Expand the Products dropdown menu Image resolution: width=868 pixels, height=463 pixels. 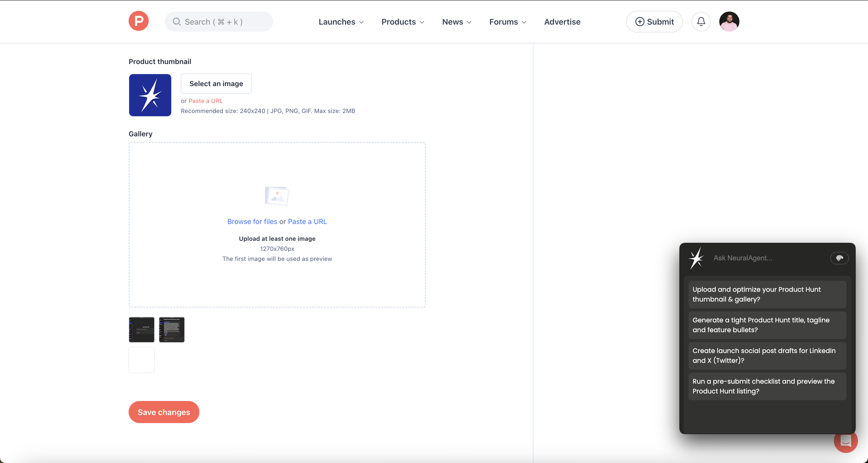click(x=403, y=22)
